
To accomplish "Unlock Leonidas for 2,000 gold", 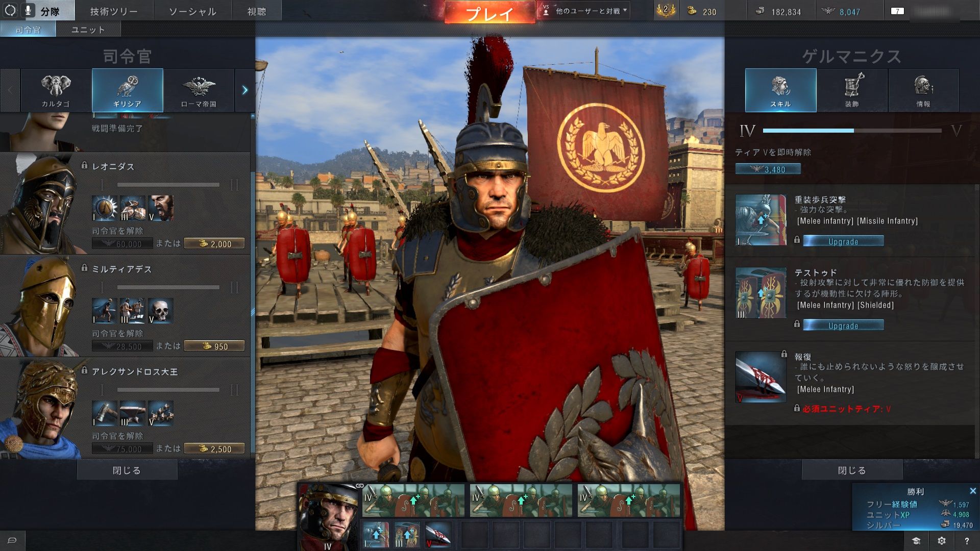I will click(214, 244).
